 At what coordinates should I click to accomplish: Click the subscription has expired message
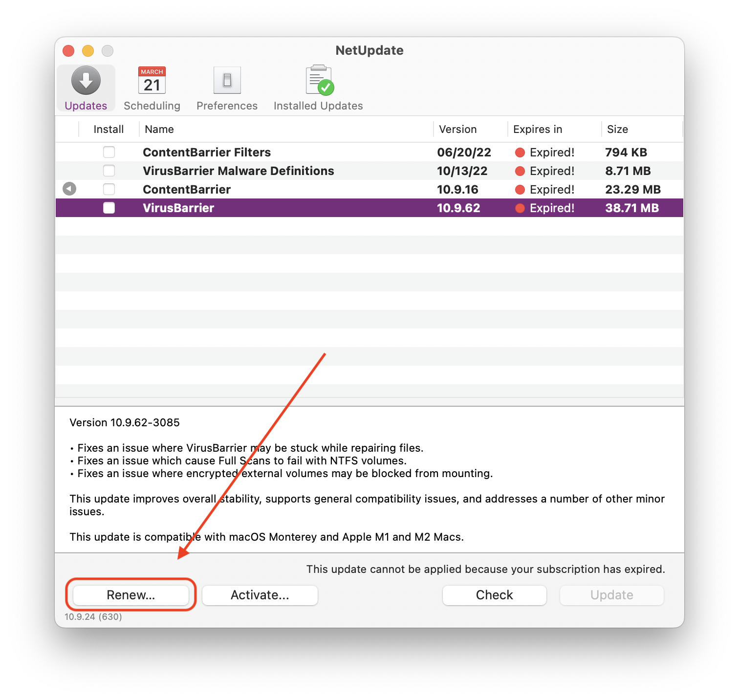point(486,569)
